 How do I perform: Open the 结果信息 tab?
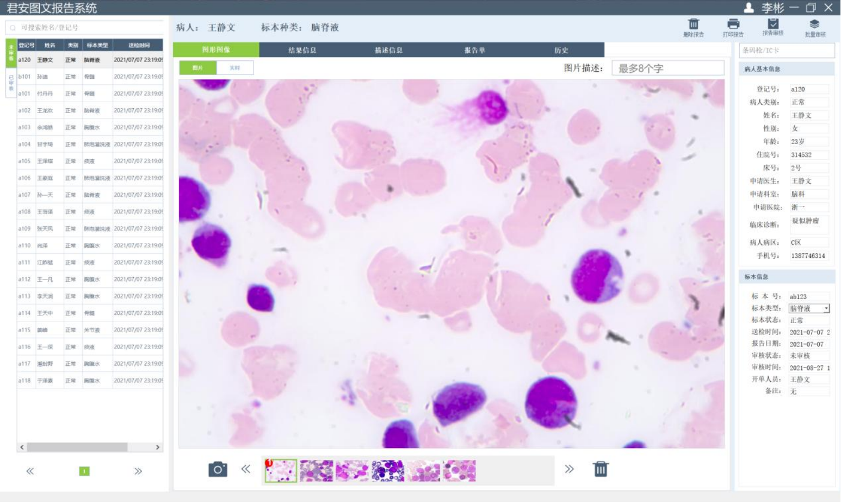pyautogui.click(x=302, y=50)
